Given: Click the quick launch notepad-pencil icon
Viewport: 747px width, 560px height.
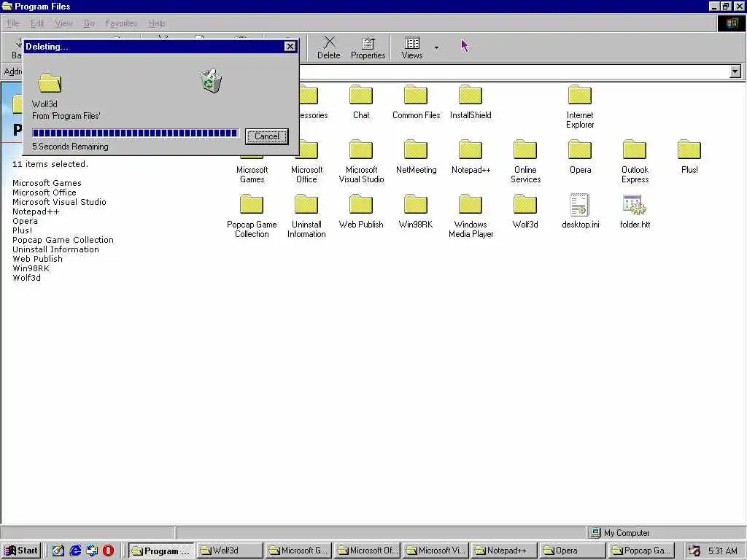Looking at the screenshot, I should point(58,551).
